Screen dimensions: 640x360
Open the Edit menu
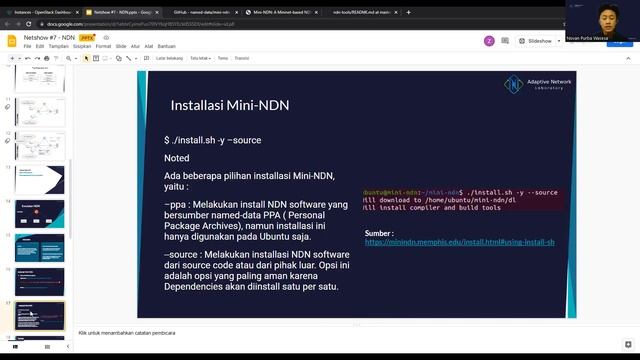click(x=40, y=47)
